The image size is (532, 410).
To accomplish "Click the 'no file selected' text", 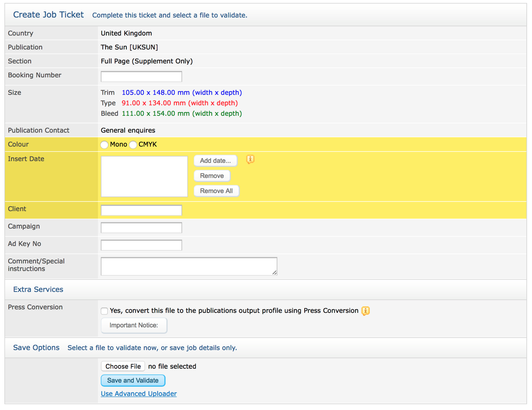I will 172,366.
